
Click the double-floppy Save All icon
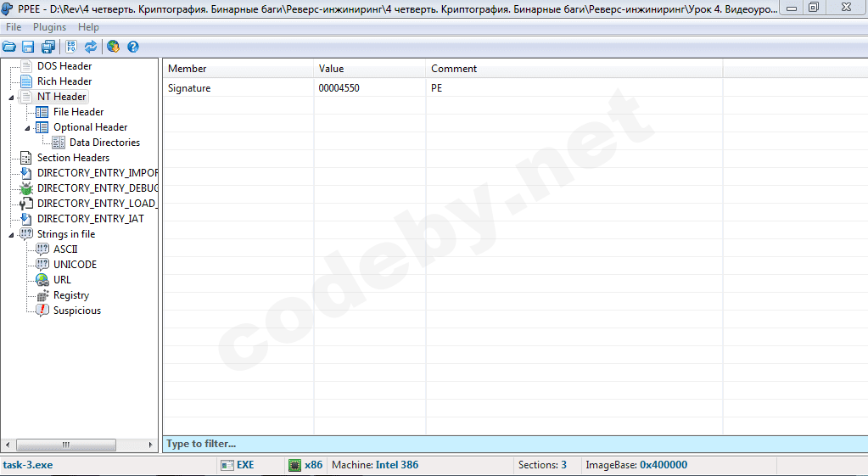48,47
